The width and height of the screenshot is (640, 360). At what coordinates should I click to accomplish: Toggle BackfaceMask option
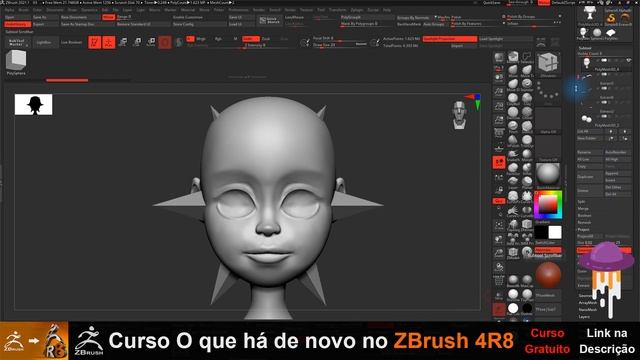(x=409, y=24)
